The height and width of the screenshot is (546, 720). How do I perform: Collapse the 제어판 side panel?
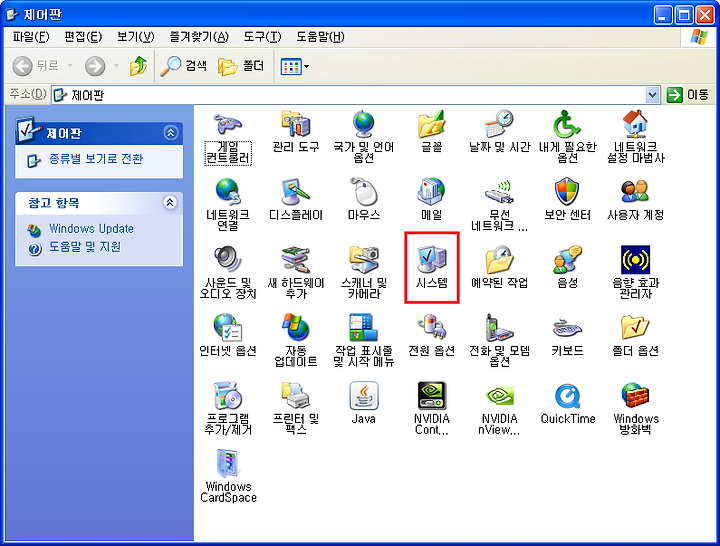point(171,133)
